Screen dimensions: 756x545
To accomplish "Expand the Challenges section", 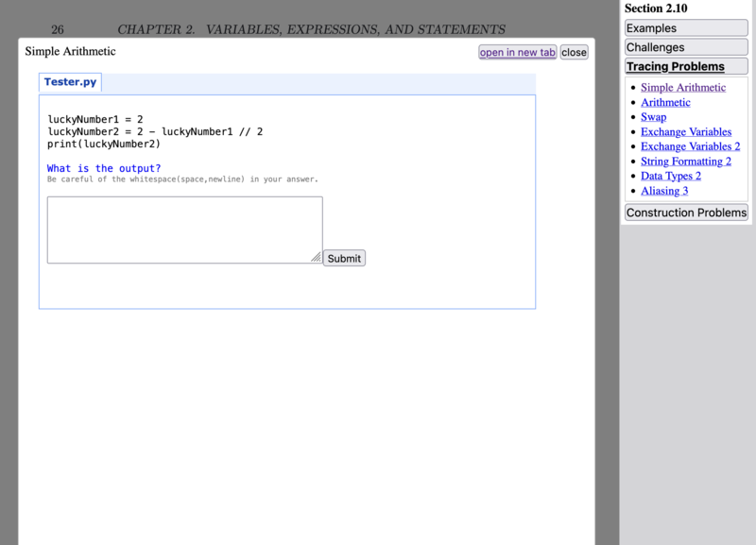I will point(686,47).
